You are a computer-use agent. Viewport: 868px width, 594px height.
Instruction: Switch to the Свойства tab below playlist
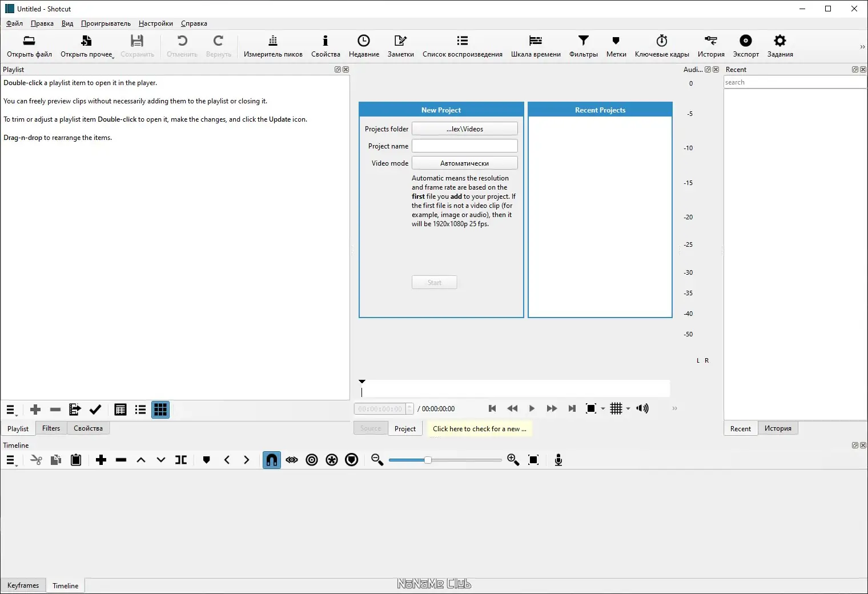(88, 428)
